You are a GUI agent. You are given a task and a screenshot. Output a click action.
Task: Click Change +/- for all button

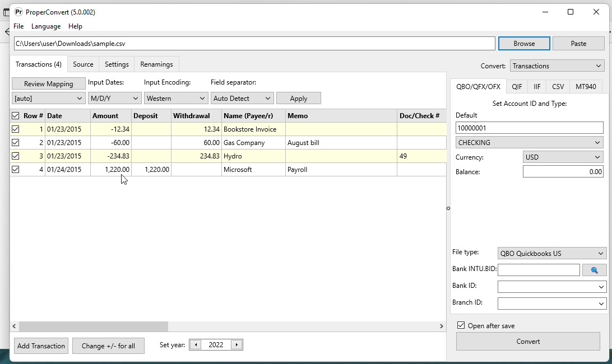pos(108,346)
